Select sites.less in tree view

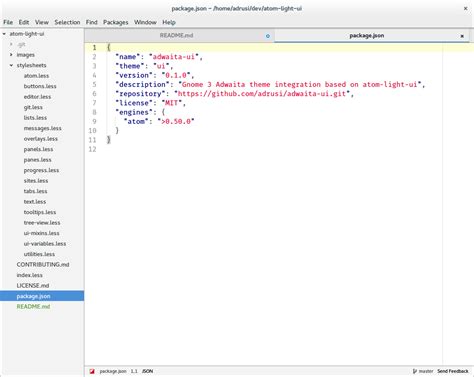point(36,181)
